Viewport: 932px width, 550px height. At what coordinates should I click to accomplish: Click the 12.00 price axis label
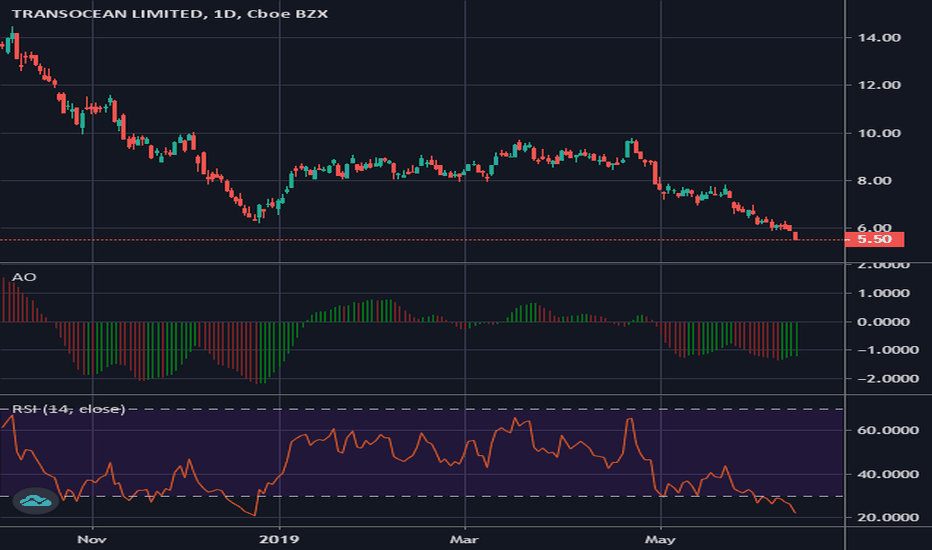tap(879, 85)
